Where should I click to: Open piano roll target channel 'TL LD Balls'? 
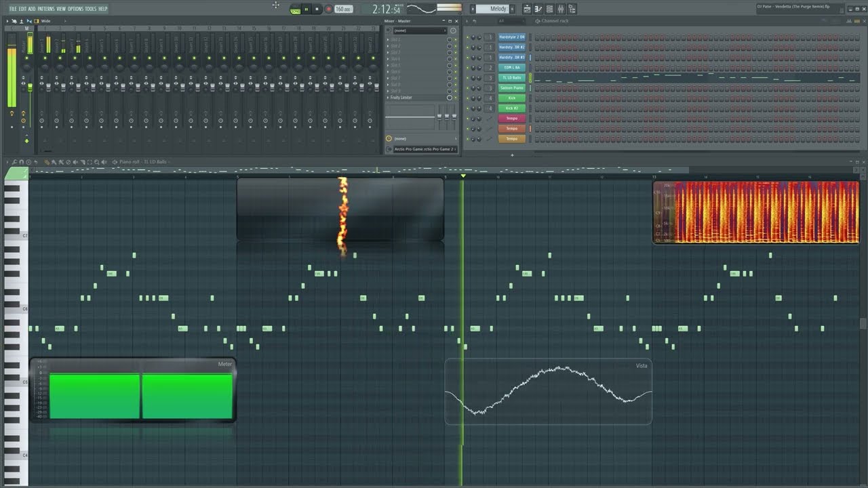tap(155, 162)
